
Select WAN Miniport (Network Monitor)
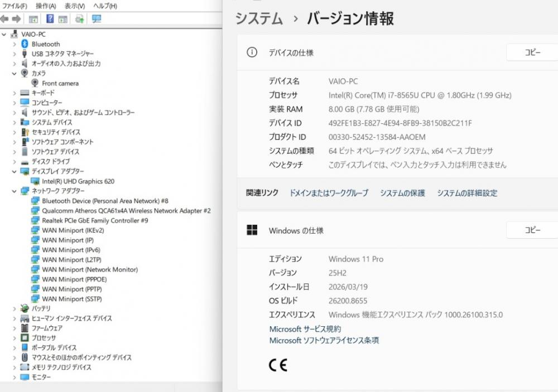coord(90,270)
